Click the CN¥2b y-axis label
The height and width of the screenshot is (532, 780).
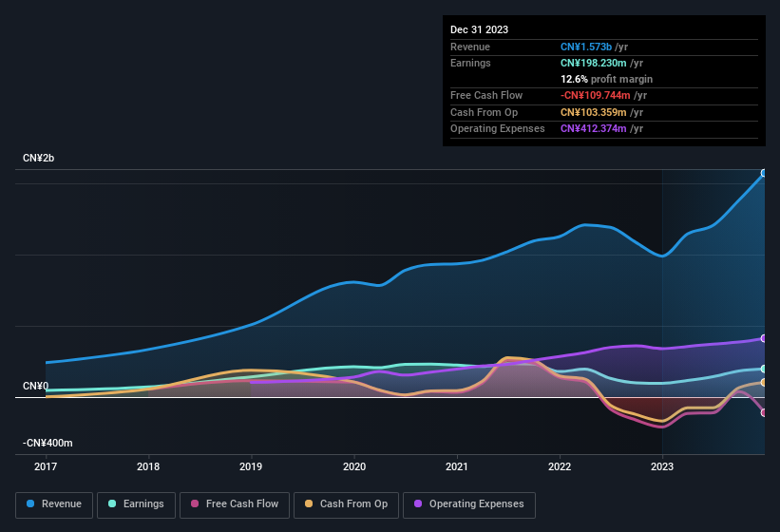point(38,158)
